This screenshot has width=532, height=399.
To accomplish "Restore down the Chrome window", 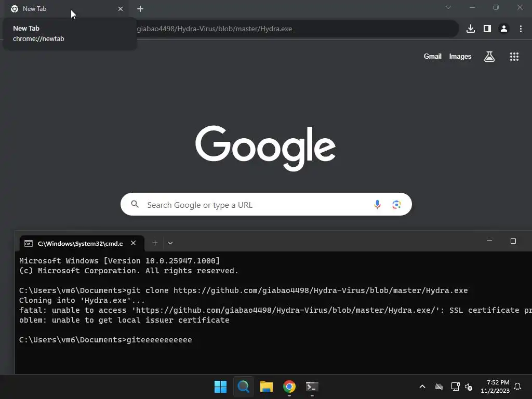I will point(496,7).
